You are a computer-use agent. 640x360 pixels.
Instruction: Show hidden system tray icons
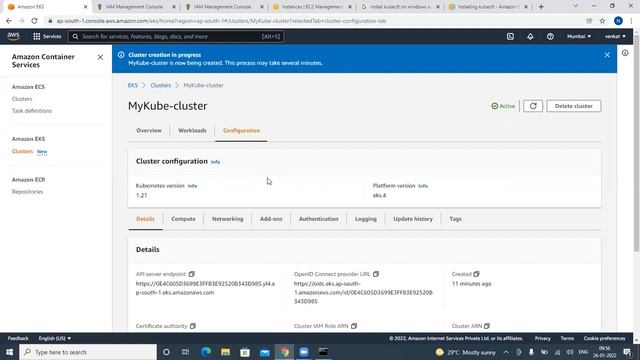point(506,352)
